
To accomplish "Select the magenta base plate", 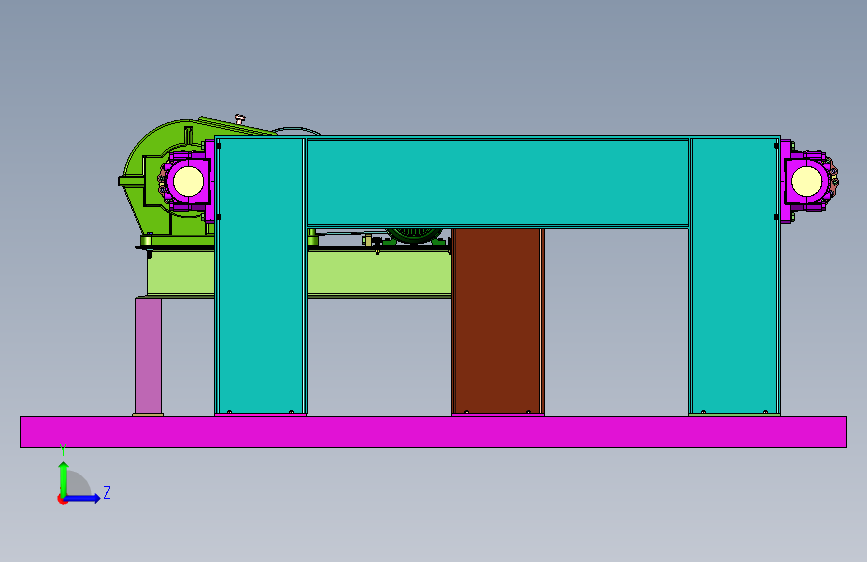I will [433, 432].
